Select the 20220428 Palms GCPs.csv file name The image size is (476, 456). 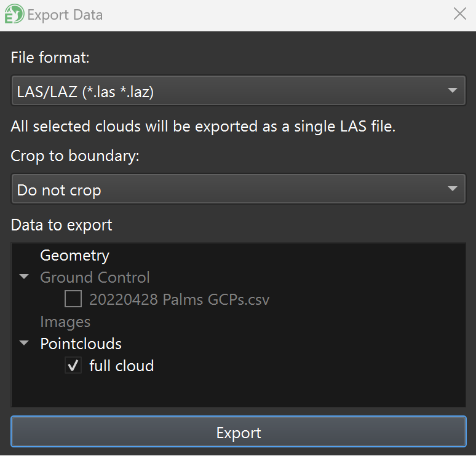pyautogui.click(x=179, y=299)
